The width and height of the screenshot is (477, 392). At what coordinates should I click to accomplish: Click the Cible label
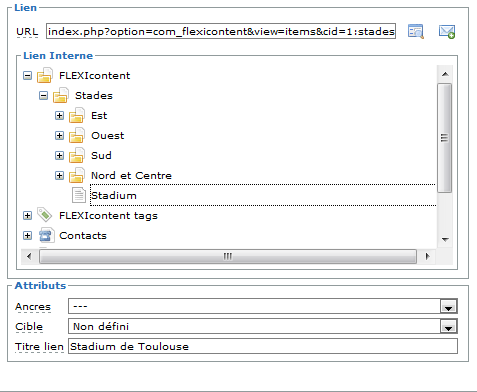(x=29, y=327)
